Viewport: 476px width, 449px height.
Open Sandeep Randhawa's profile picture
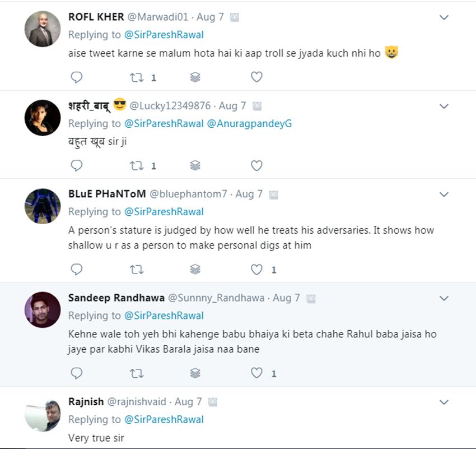click(43, 309)
